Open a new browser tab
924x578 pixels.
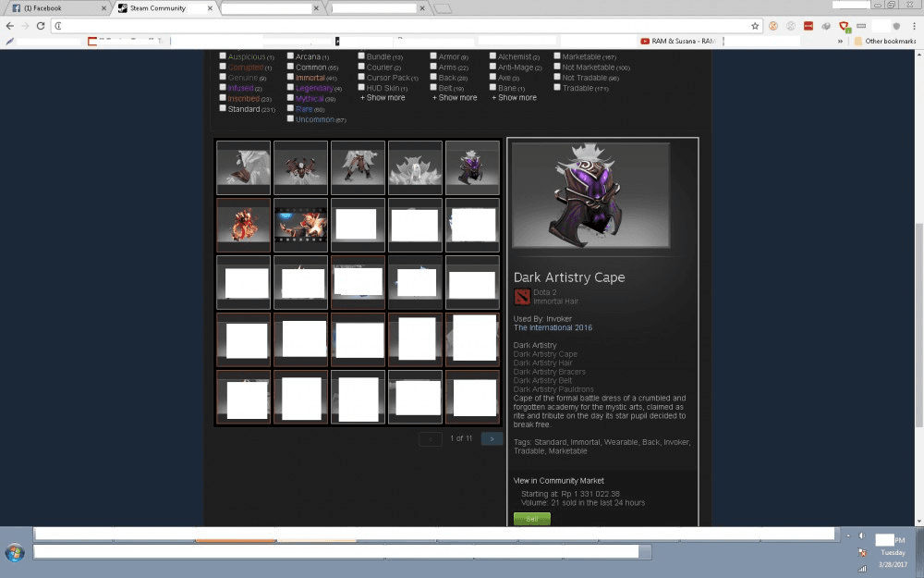coord(443,8)
